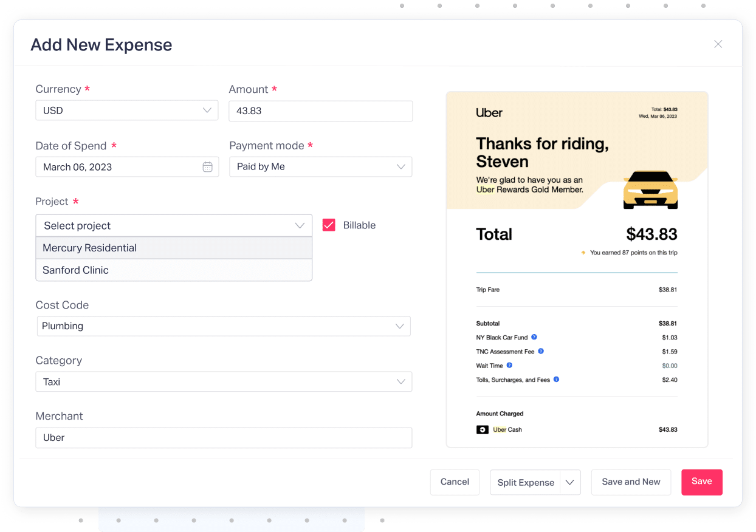756x532 pixels.
Task: Uncheck the Billable checkbox
Action: [x=329, y=225]
